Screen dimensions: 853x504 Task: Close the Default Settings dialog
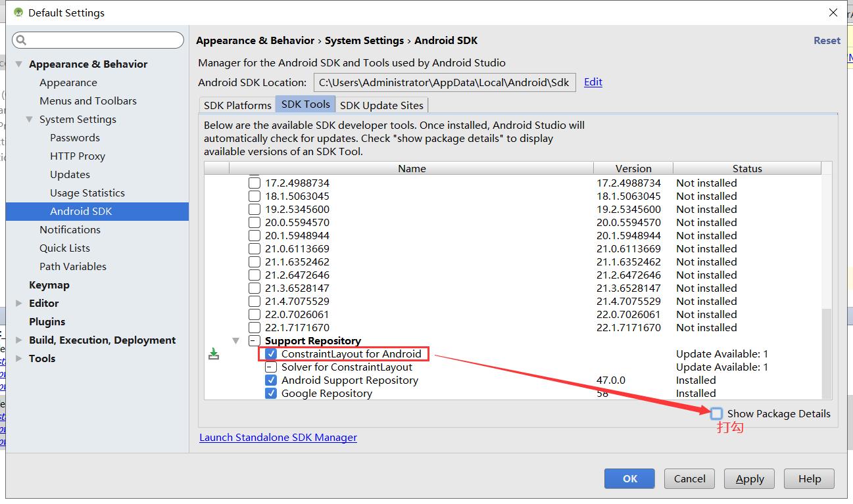[834, 12]
